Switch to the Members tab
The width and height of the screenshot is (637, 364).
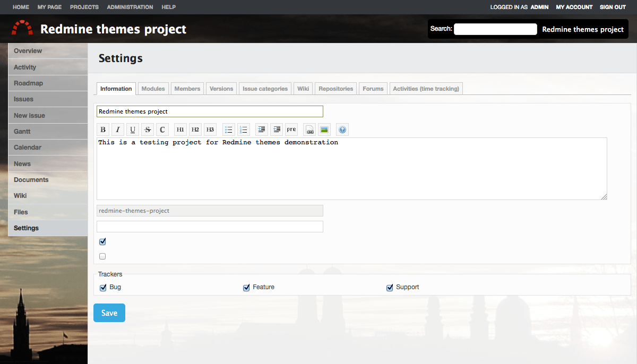pos(187,89)
